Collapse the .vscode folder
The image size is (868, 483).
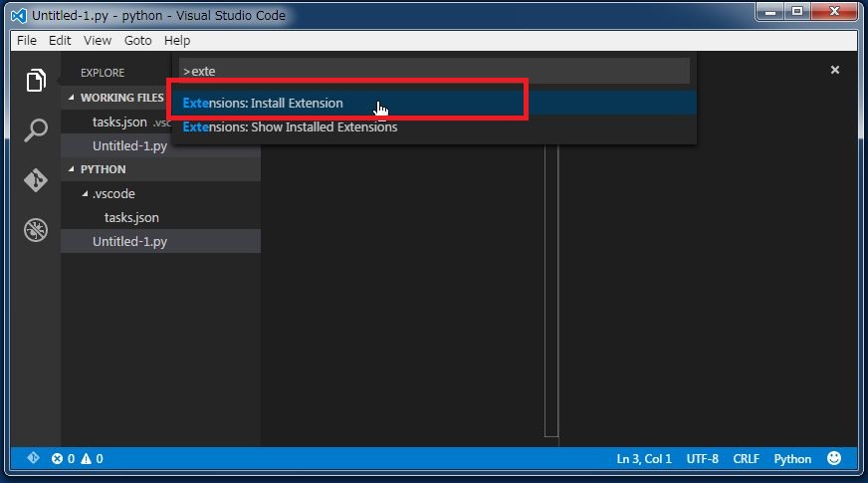[85, 193]
